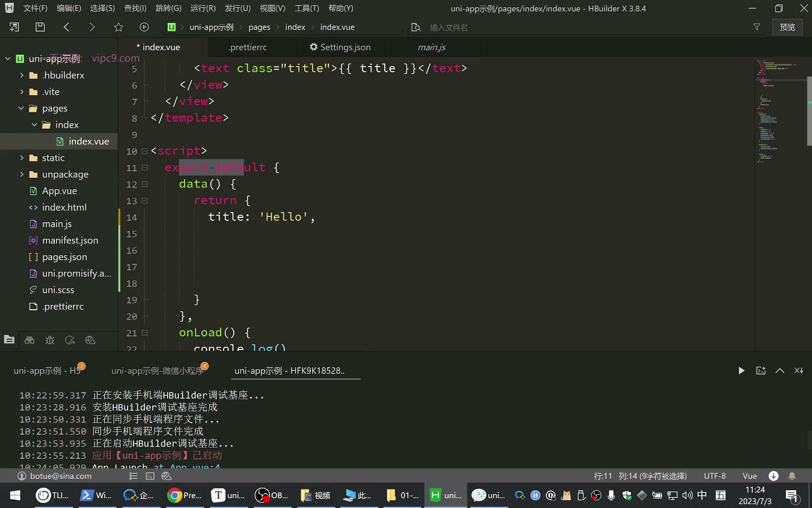
Task: Switch to the main.js tab
Action: [x=431, y=47]
